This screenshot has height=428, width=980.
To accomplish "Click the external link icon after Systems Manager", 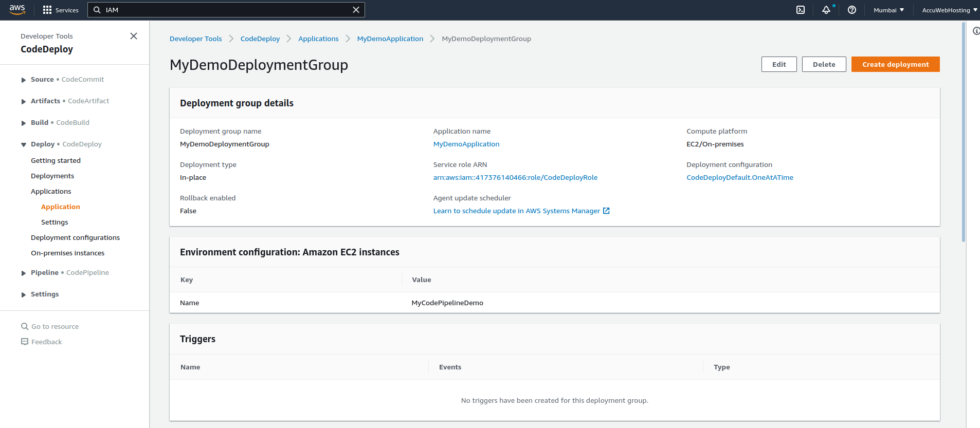I will tap(606, 211).
